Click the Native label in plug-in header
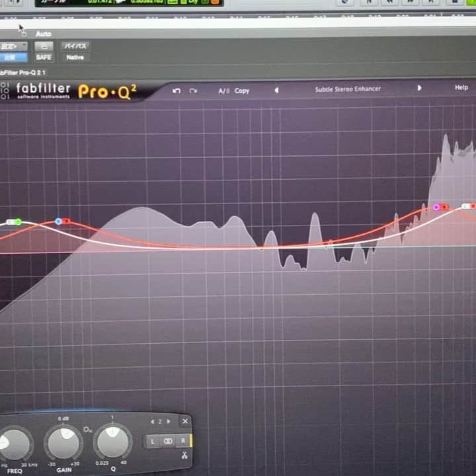 [75, 58]
